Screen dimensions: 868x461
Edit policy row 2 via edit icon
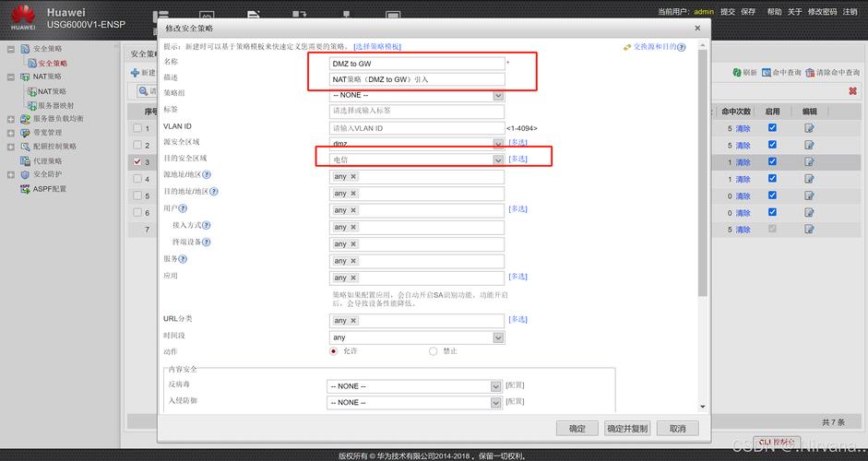[809, 145]
